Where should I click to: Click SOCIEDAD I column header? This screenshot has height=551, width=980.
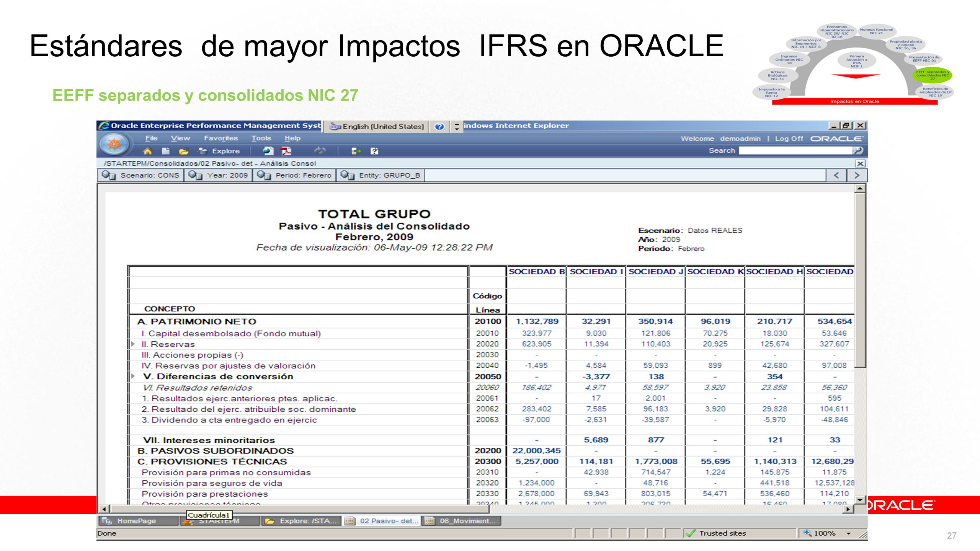(596, 272)
